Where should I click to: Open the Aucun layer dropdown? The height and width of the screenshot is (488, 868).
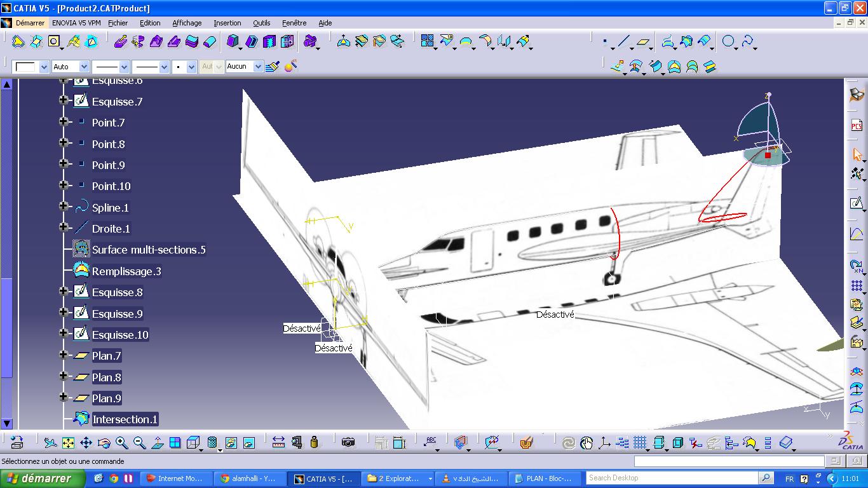coord(258,67)
